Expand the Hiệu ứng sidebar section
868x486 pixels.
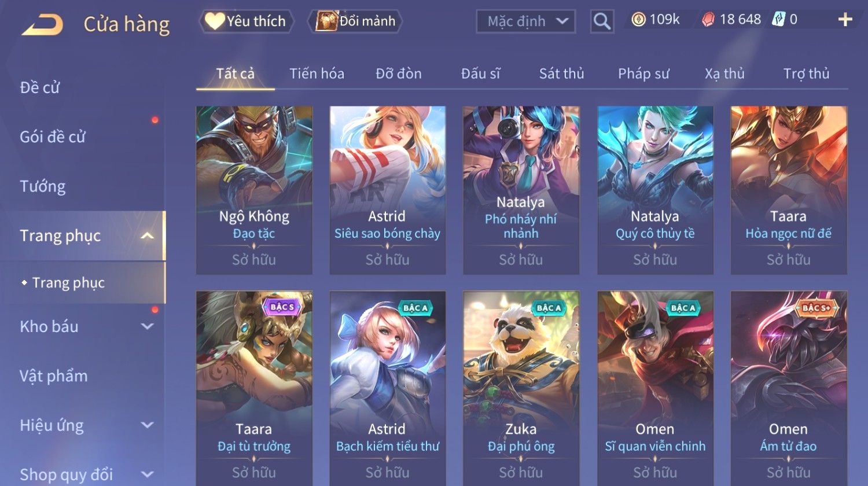[x=148, y=425]
